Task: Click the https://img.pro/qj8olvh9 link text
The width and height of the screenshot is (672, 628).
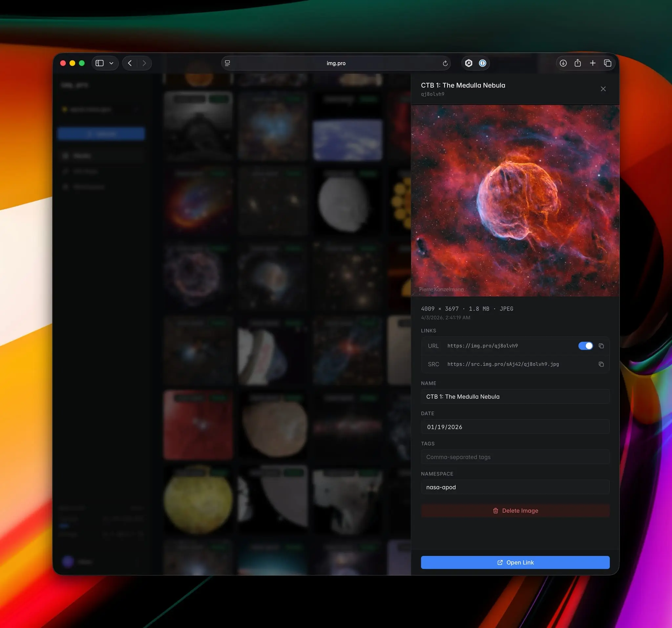Action: click(482, 346)
